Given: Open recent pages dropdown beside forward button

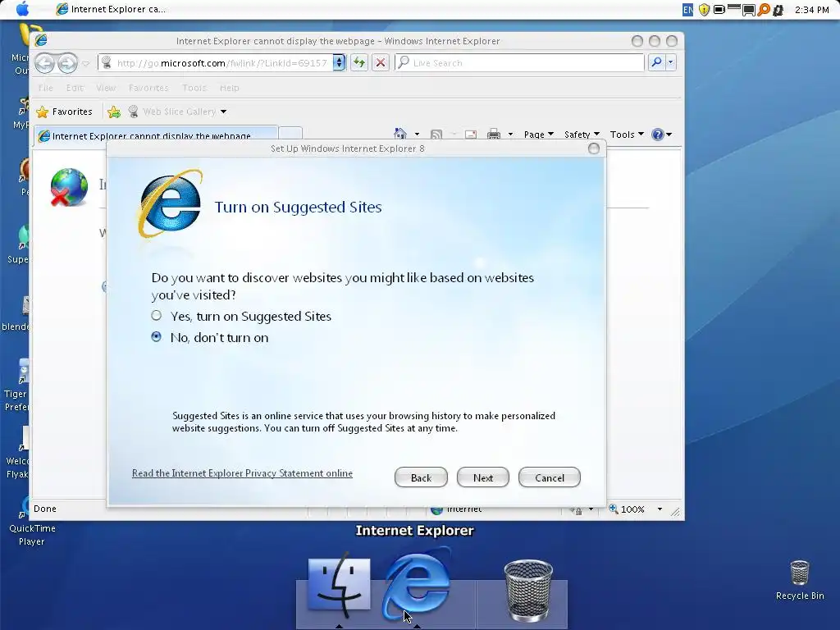Looking at the screenshot, I should (85, 64).
